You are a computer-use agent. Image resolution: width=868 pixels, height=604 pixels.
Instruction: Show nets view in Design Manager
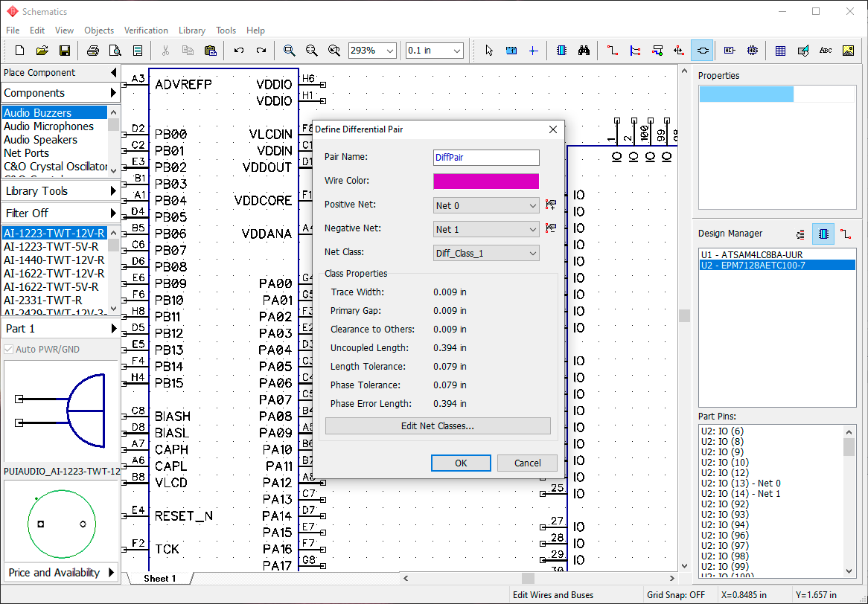coord(846,234)
